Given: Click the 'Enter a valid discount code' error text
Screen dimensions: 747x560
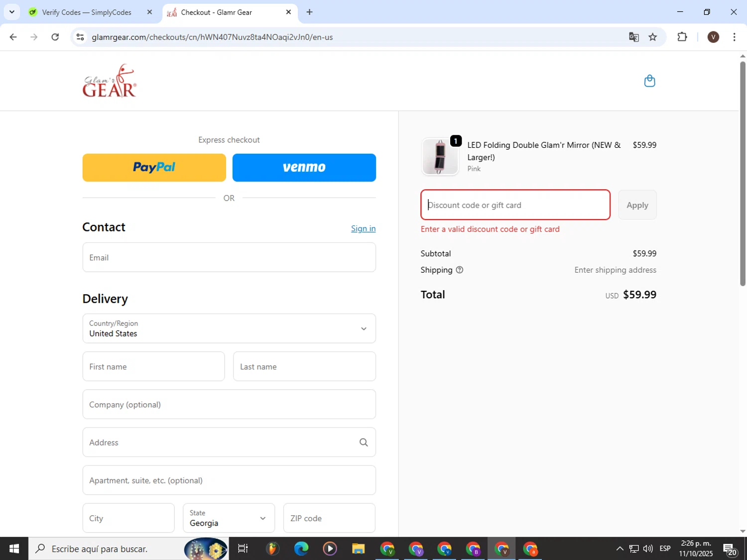Looking at the screenshot, I should pyautogui.click(x=490, y=229).
